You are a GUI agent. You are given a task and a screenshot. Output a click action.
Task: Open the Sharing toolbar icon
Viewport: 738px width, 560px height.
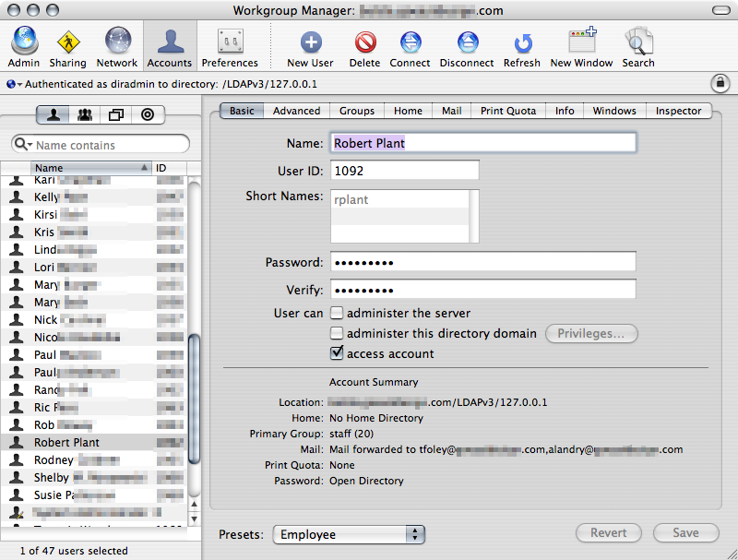click(67, 42)
